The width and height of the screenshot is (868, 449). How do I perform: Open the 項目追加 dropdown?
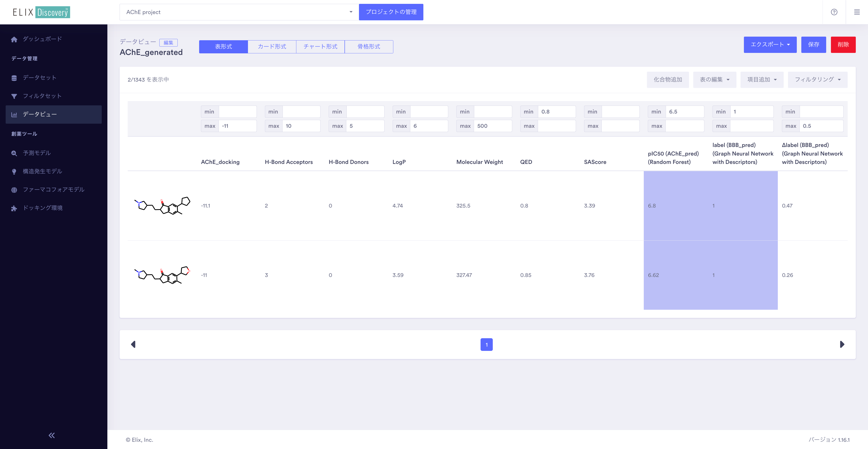762,80
